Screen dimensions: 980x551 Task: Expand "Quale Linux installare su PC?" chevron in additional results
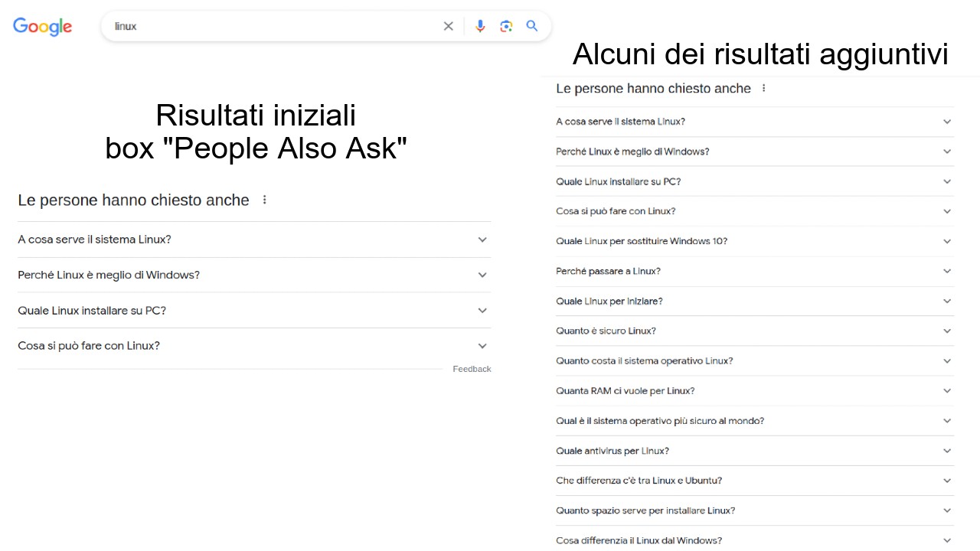pyautogui.click(x=947, y=181)
